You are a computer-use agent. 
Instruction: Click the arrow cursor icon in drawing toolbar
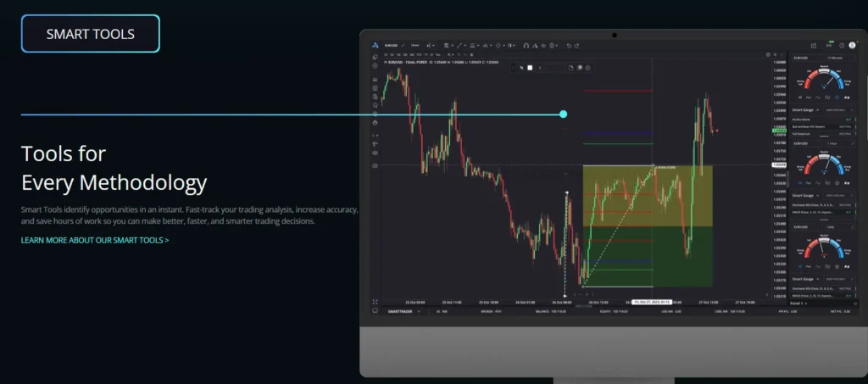coord(521,68)
